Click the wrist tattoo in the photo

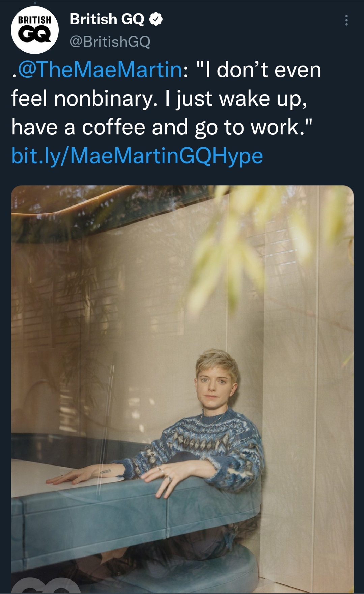[x=105, y=471]
